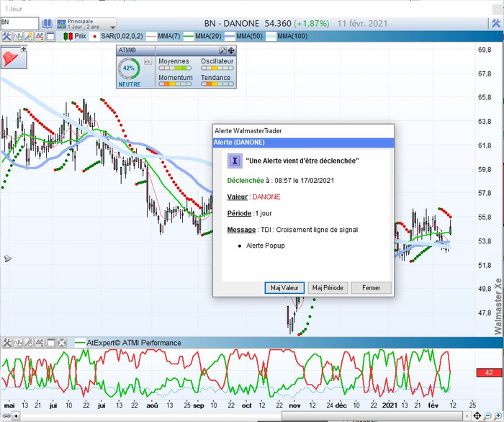Close alert popup with Fermer

pyautogui.click(x=372, y=287)
